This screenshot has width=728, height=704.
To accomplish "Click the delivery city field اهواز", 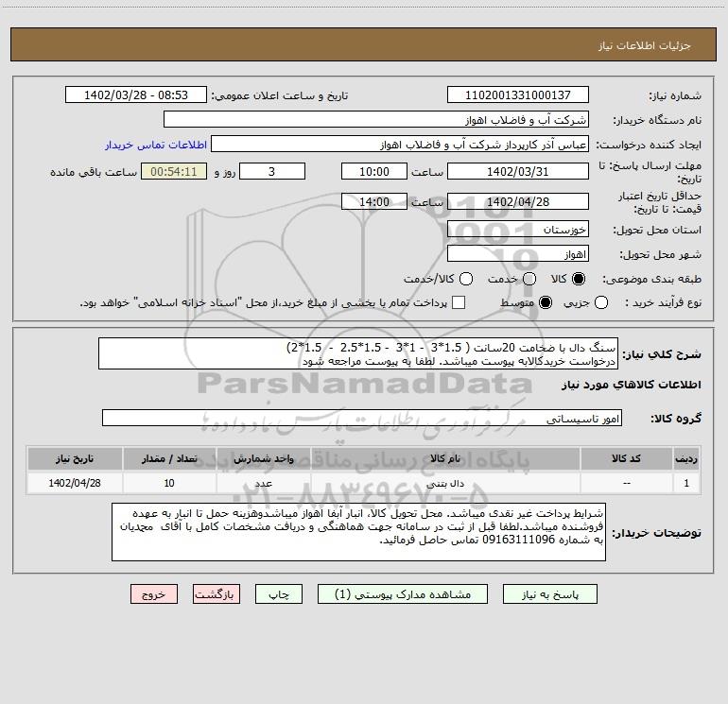I will tap(518, 254).
